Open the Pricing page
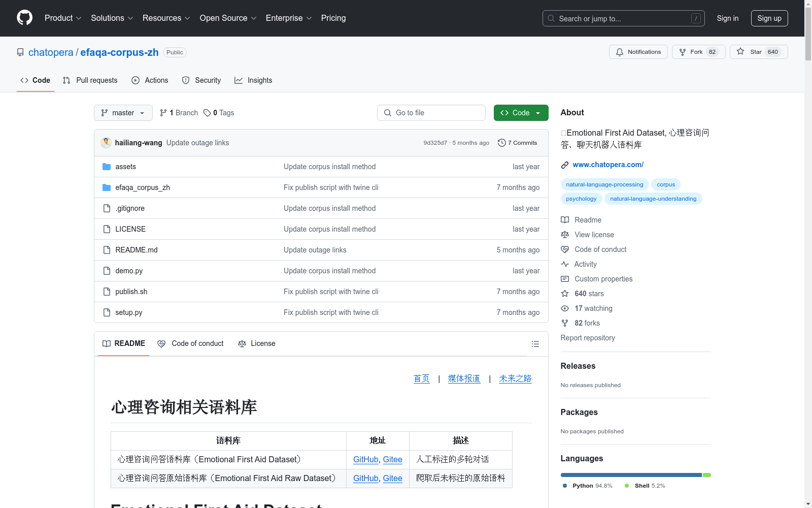 coord(333,18)
